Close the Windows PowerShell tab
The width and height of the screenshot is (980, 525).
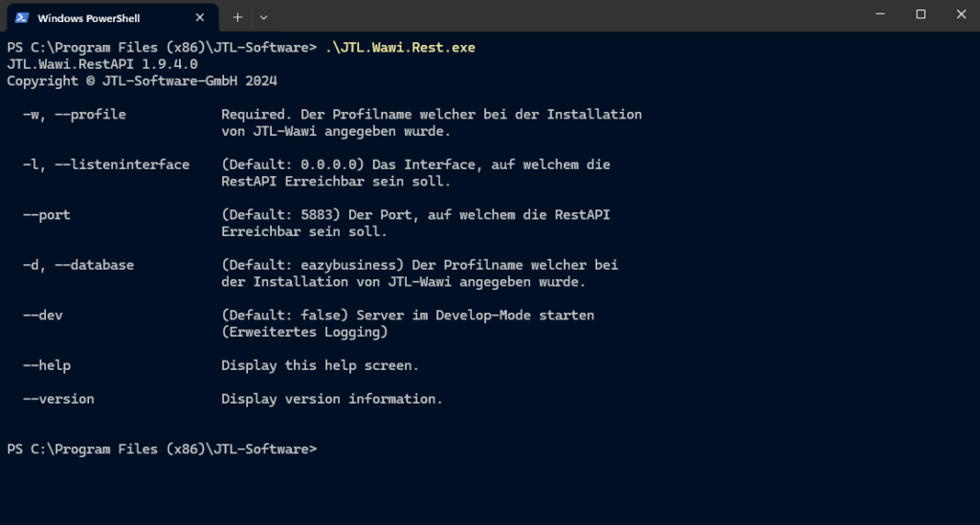tap(200, 17)
